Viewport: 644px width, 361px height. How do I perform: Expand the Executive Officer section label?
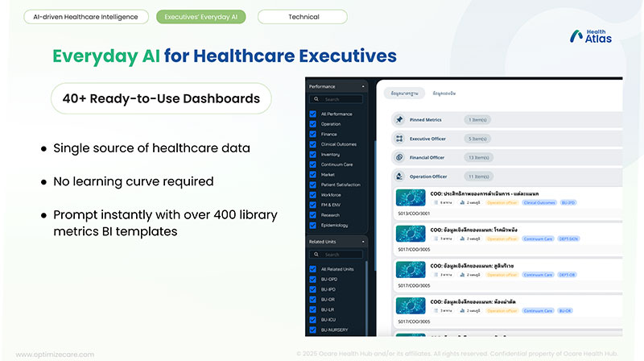click(x=427, y=139)
